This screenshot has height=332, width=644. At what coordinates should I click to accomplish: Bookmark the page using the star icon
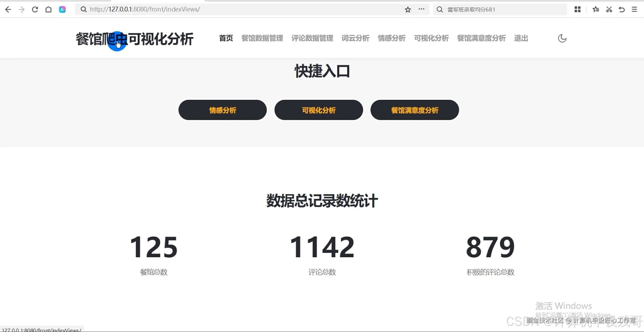coord(408,9)
